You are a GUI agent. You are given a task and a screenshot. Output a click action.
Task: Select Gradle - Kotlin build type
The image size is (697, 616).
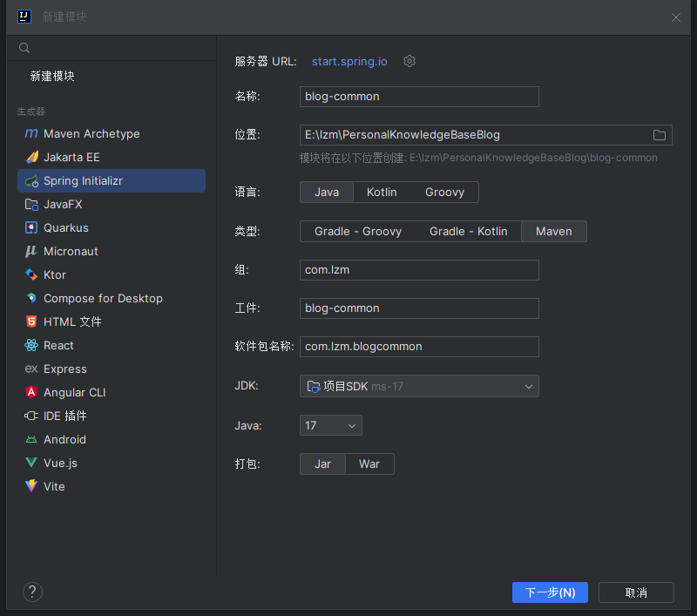(468, 231)
